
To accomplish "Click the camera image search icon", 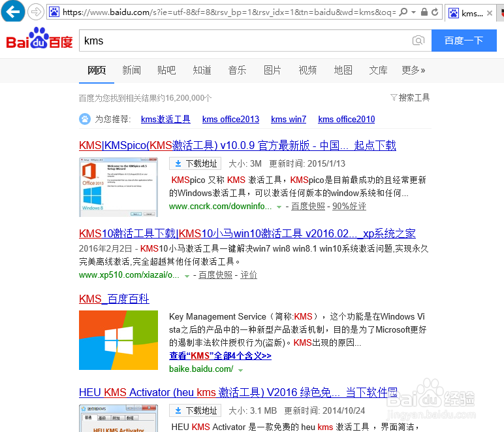I will coord(418,41).
